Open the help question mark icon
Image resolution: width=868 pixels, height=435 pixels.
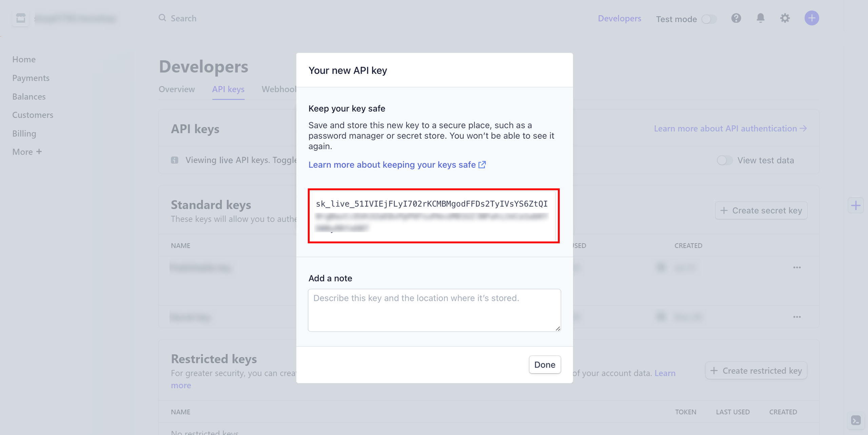[736, 18]
